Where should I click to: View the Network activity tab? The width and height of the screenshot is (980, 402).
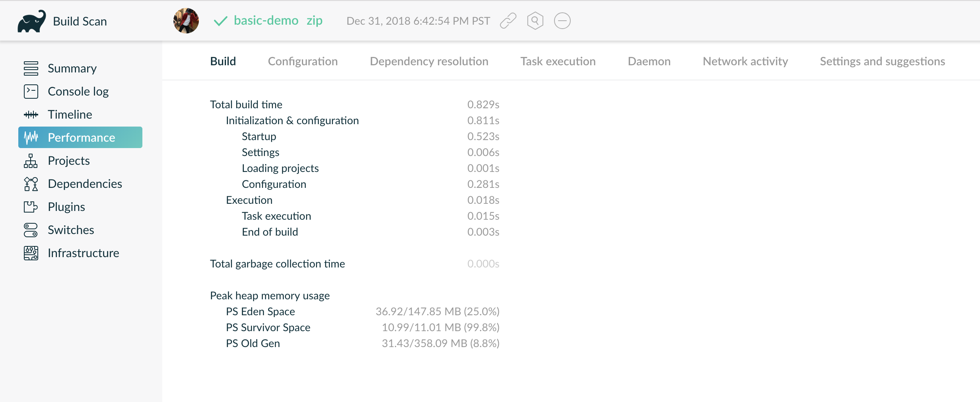745,61
